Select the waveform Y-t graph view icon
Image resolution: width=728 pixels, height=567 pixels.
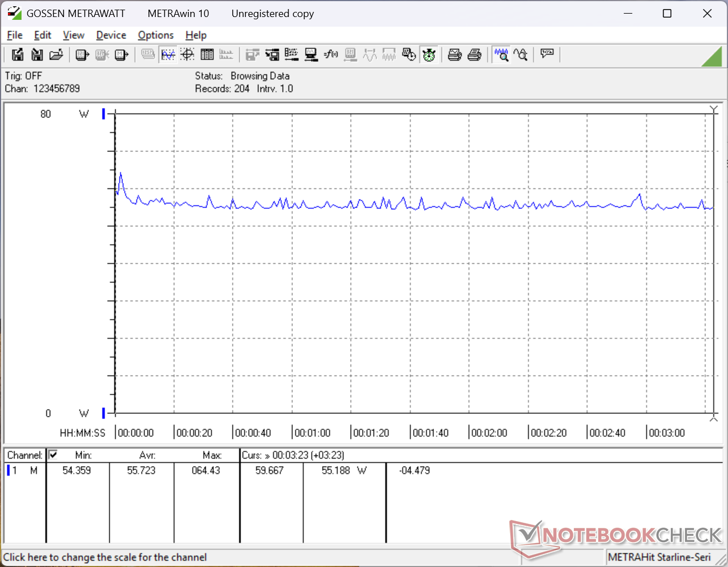coord(168,54)
